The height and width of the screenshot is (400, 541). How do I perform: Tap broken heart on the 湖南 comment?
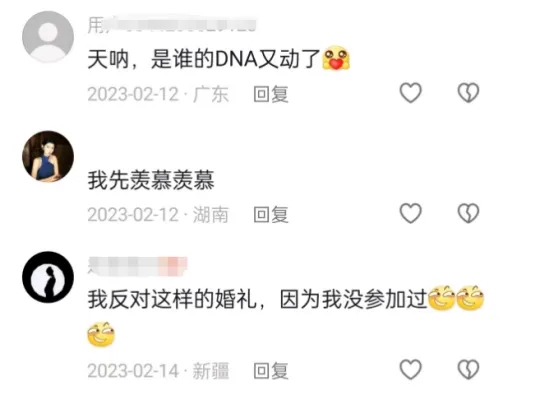(x=468, y=213)
